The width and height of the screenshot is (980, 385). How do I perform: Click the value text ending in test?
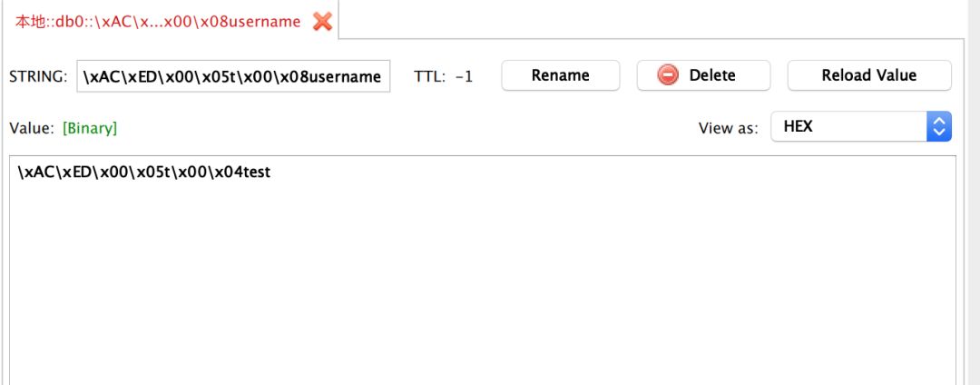(x=143, y=172)
